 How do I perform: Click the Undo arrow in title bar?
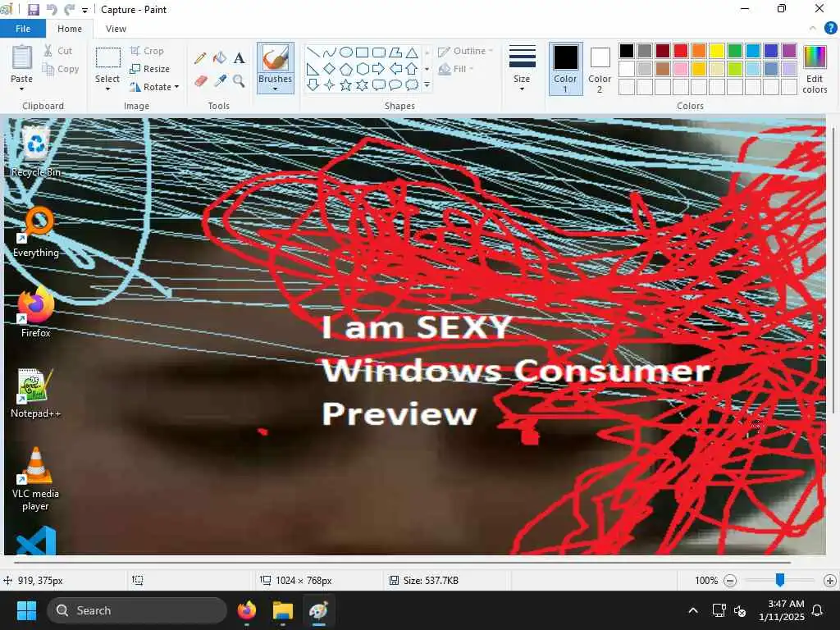[52, 10]
